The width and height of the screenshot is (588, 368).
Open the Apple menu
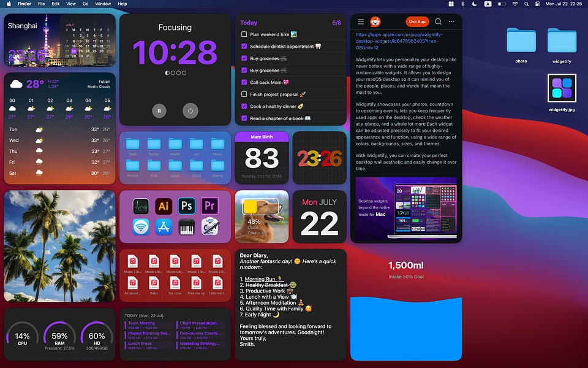(x=9, y=4)
